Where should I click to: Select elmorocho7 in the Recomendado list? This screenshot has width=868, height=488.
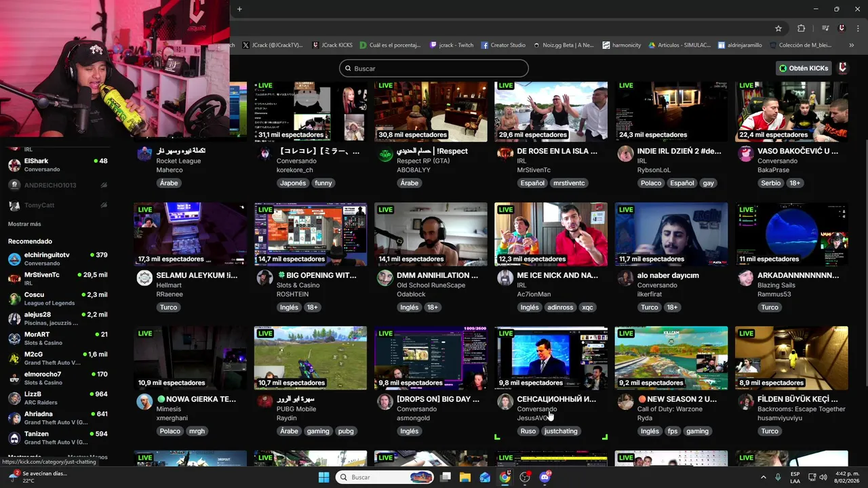tap(58, 378)
